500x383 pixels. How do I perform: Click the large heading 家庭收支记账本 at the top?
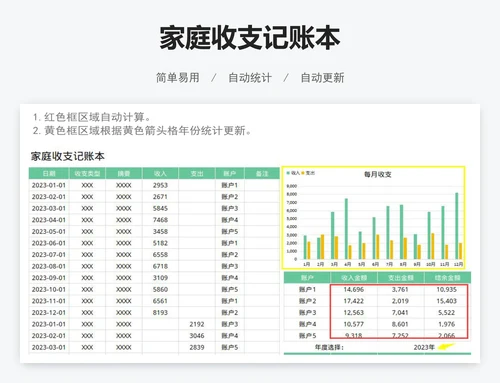[x=250, y=38]
